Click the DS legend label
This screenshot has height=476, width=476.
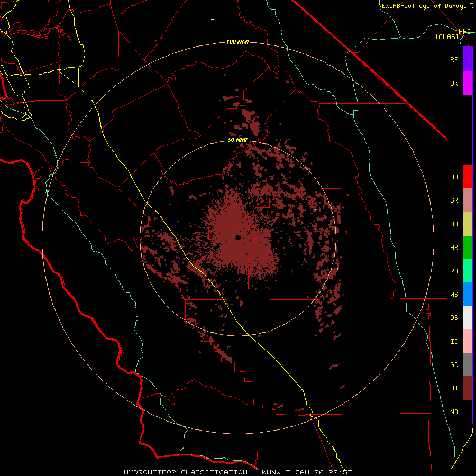(x=454, y=318)
